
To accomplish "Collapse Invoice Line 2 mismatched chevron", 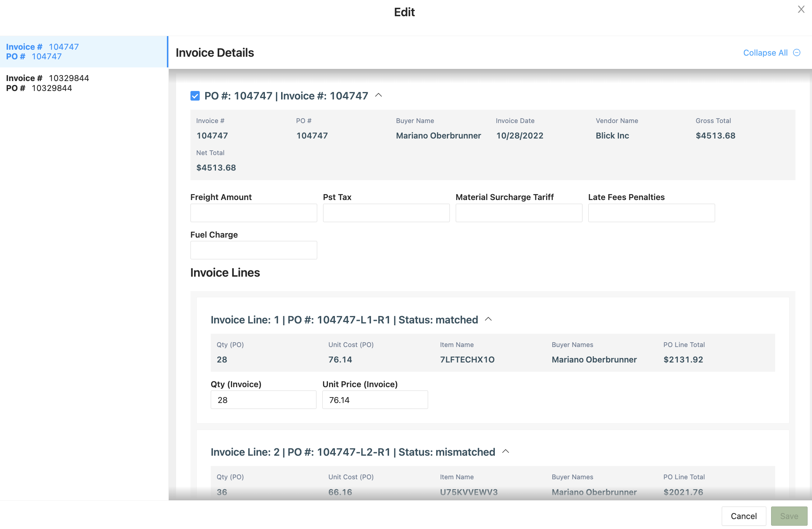I will [x=505, y=451].
